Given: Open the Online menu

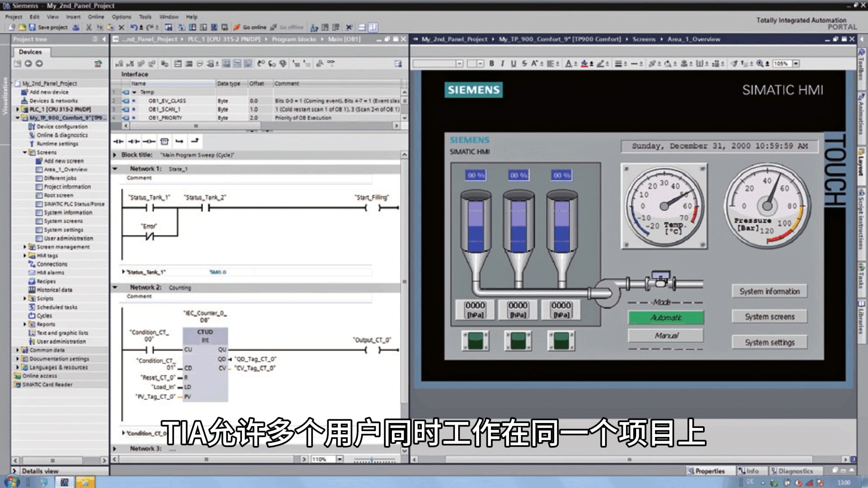Looking at the screenshot, I should (96, 17).
